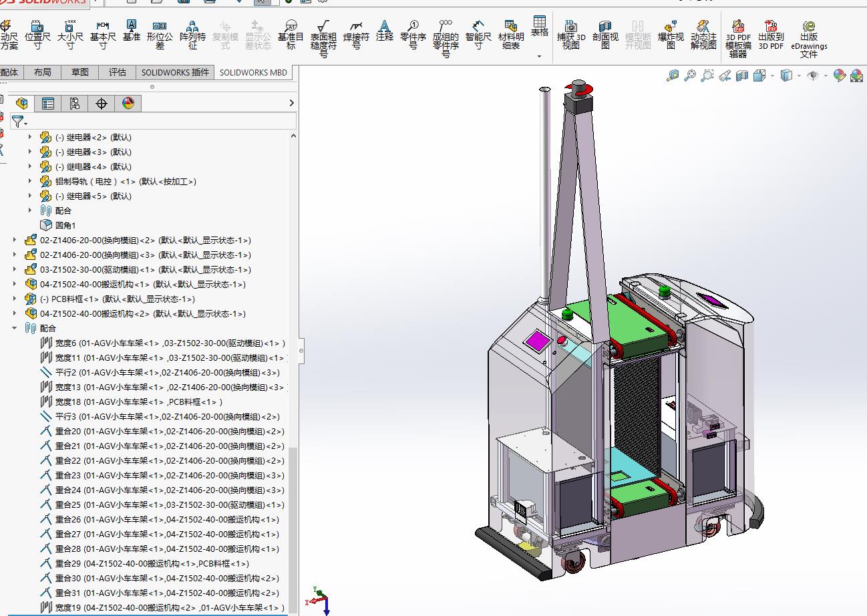The image size is (867, 616).
Task: Switch to the ConfigurationManager tab
Action: [x=75, y=103]
